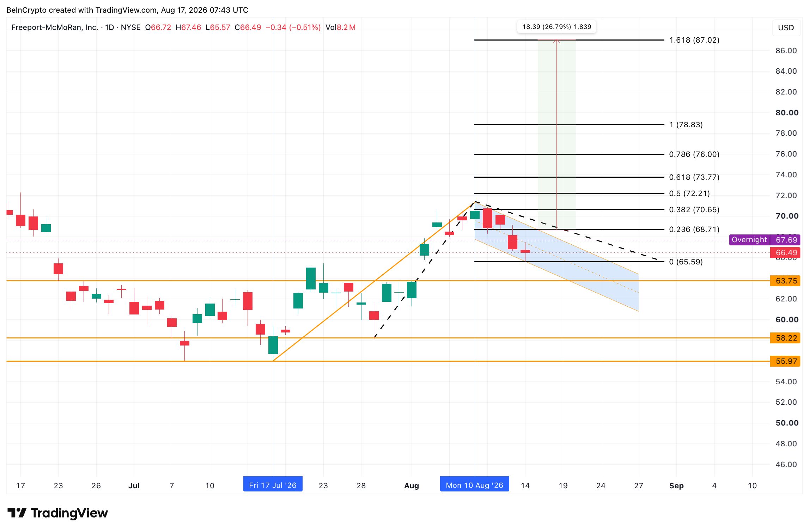This screenshot has height=532, width=809.
Task: Click the TradingView logo
Action: (x=57, y=513)
